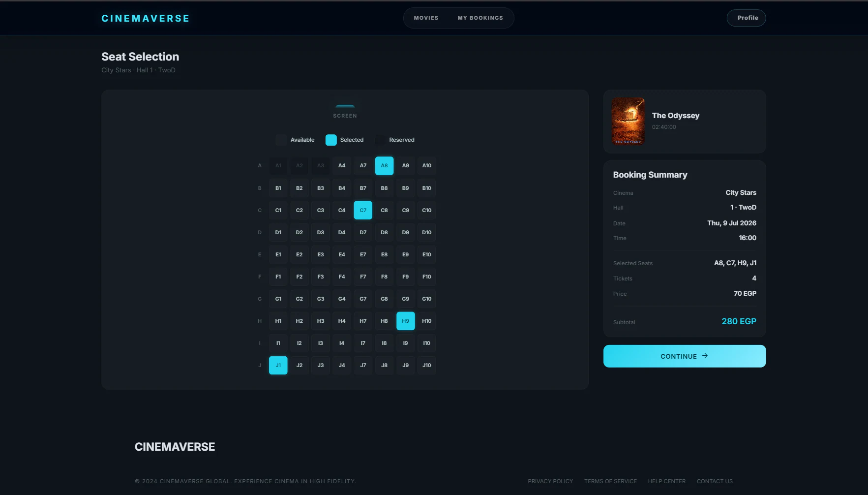Select available seat F8
Viewport: 868px width, 495px height.
[384, 277]
